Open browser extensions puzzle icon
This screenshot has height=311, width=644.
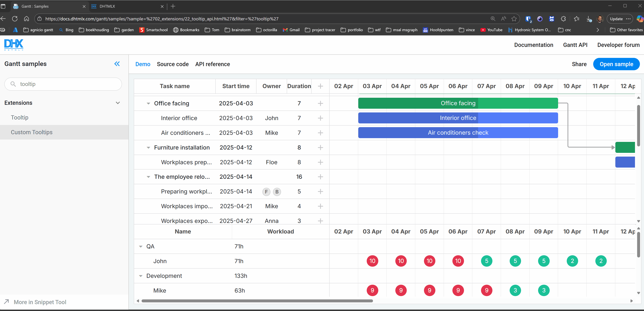pyautogui.click(x=563, y=19)
